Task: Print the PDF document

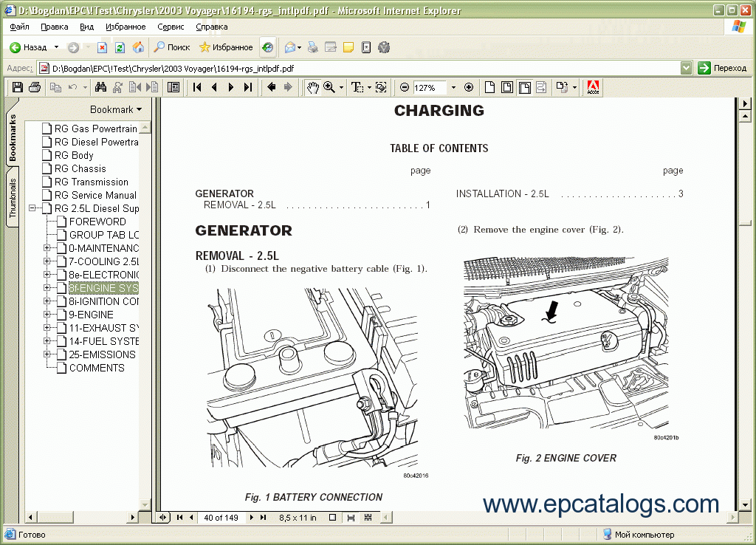Action: coord(35,87)
